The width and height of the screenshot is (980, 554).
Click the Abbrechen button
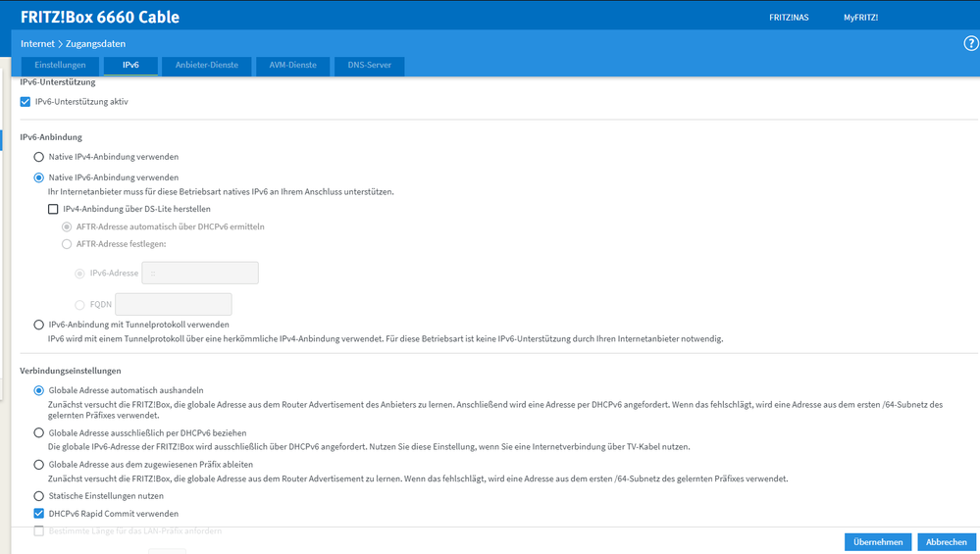[947, 542]
